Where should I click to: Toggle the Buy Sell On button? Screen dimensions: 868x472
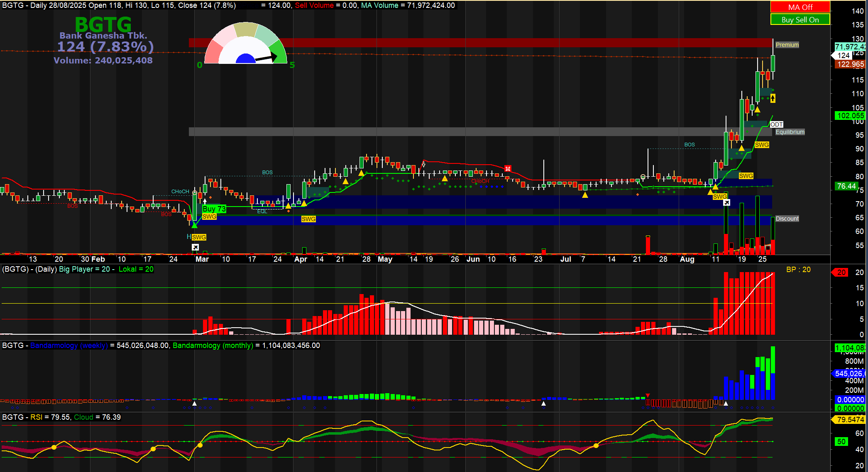800,19
